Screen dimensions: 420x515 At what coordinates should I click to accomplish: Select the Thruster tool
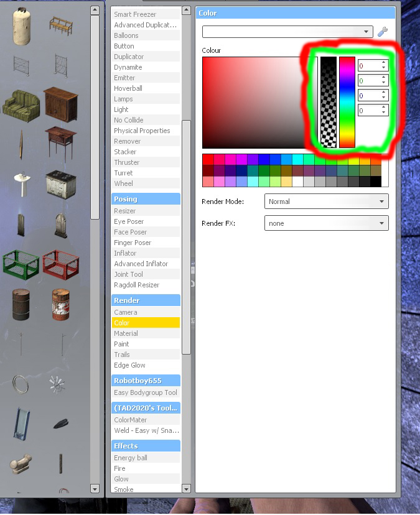[x=146, y=162]
